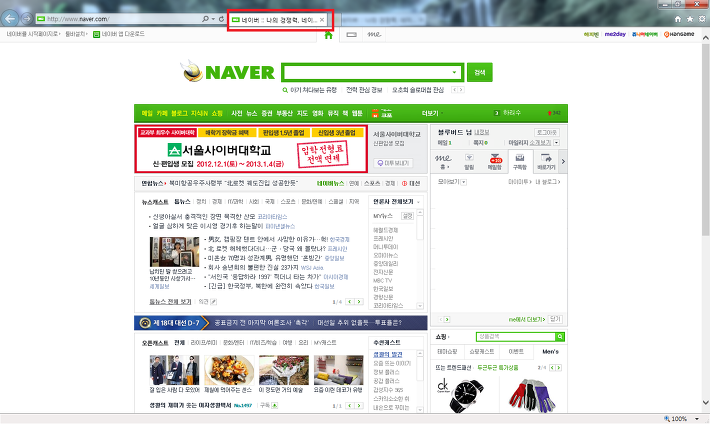The width and height of the screenshot is (710, 424).
Task: Open 'me에서 더보기' link
Action: (x=527, y=319)
